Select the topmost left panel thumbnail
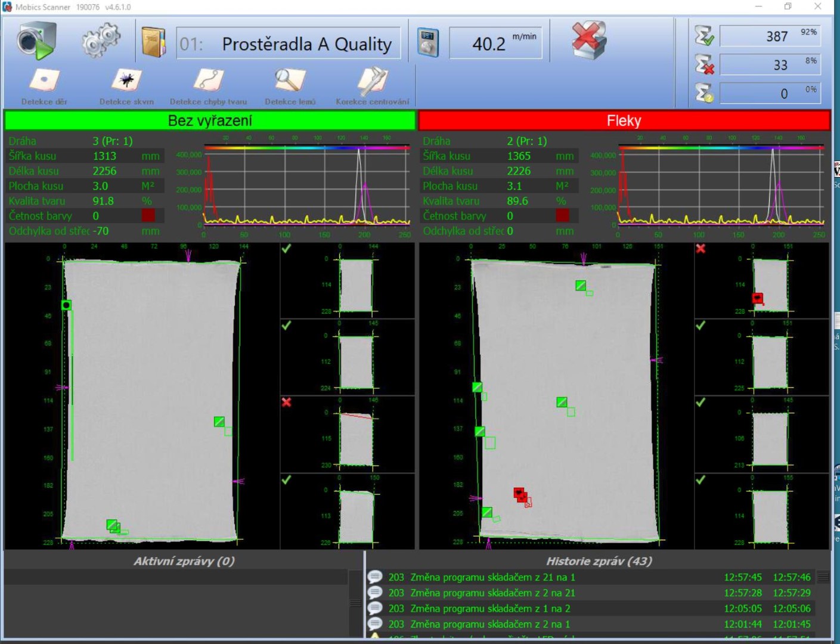This screenshot has height=644, width=840. pyautogui.click(x=348, y=280)
